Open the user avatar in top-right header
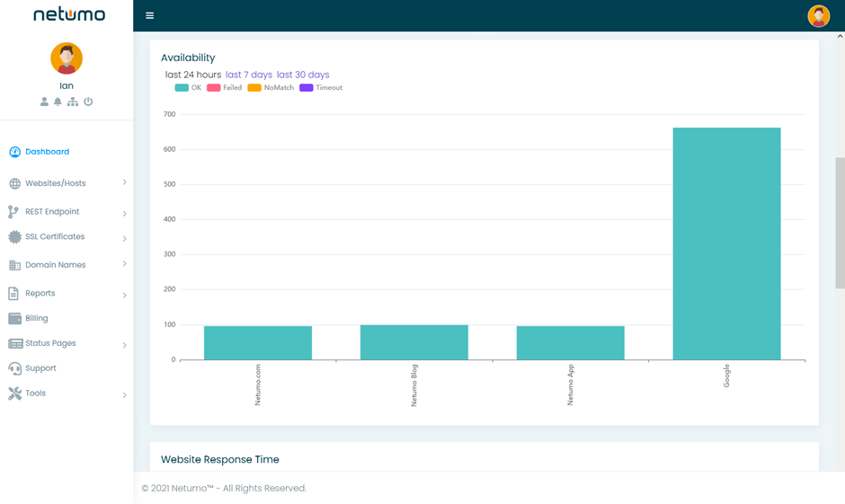The image size is (845, 504). [x=818, y=15]
